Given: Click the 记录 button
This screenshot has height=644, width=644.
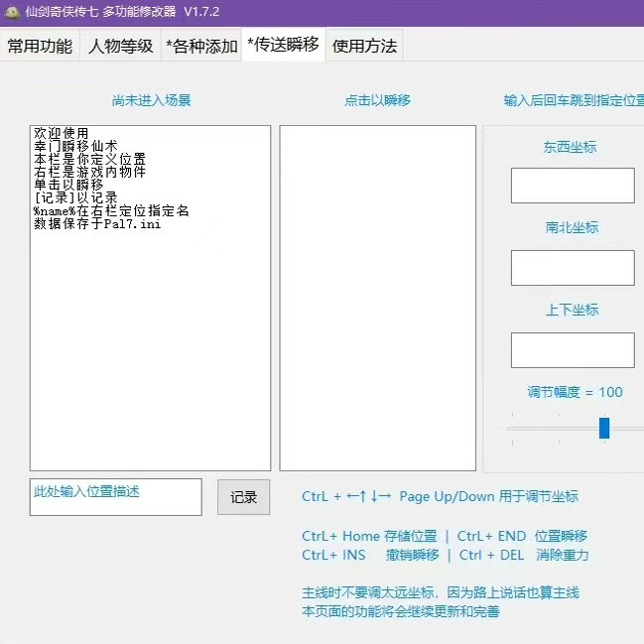Looking at the screenshot, I should (x=243, y=497).
